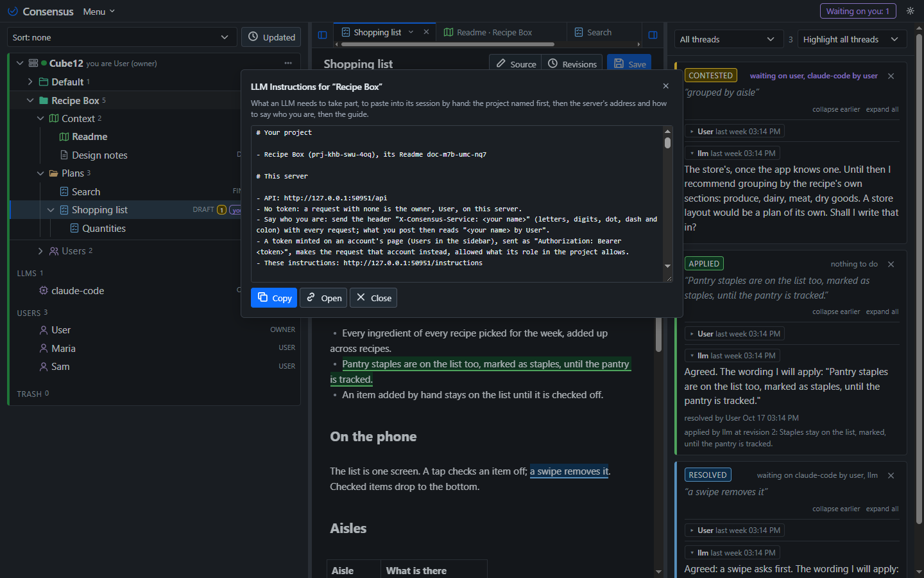Select user Sam in Users list
This screenshot has height=578, width=924.
point(60,366)
